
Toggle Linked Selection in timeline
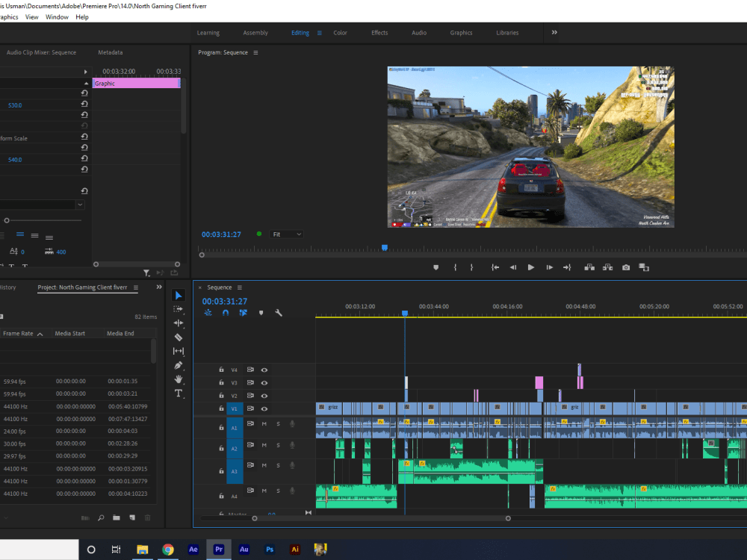(243, 313)
